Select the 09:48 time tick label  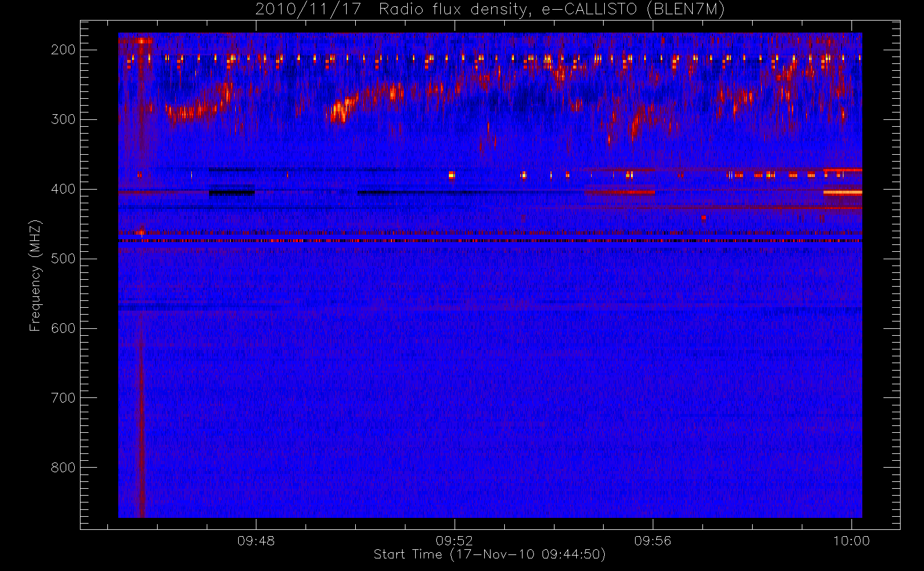256,541
